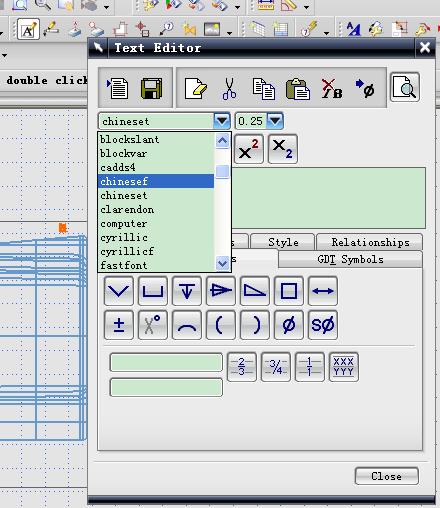This screenshot has height=508, width=440.
Task: Choose the 3/4 diagonal fraction style
Action: 276,367
